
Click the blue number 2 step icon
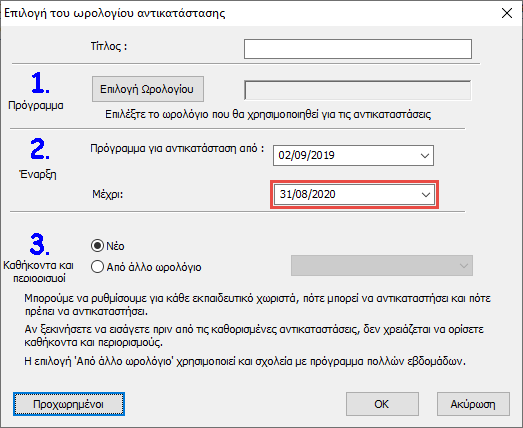click(40, 149)
